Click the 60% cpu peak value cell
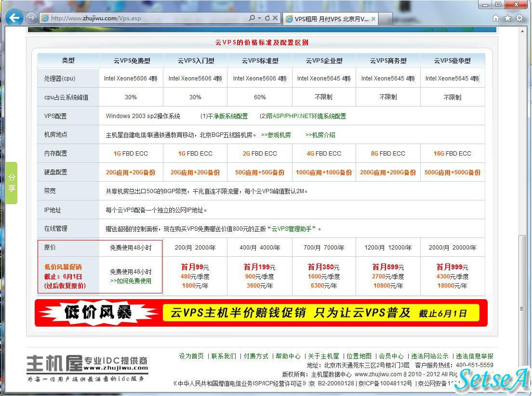The width and height of the screenshot is (532, 396). 260,97
